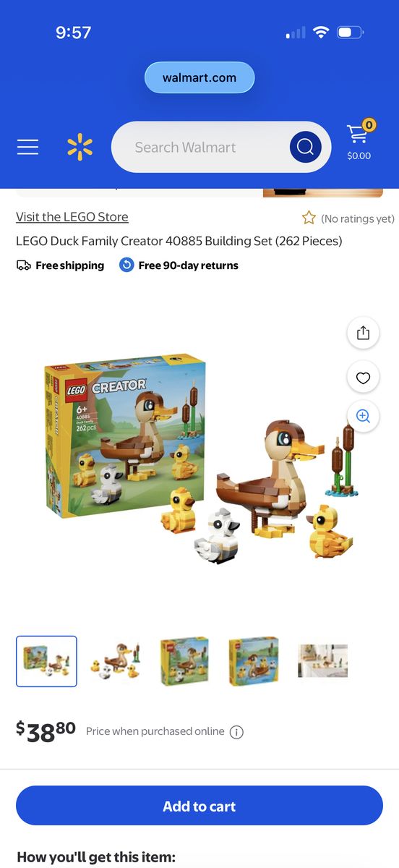
Task: Tap the walmart.com address pill
Action: tap(199, 77)
